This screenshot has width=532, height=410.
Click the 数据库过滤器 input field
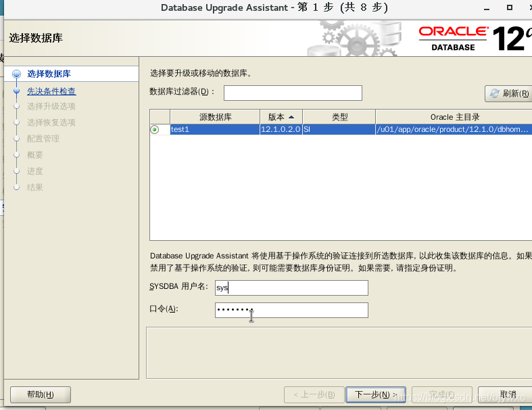293,93
